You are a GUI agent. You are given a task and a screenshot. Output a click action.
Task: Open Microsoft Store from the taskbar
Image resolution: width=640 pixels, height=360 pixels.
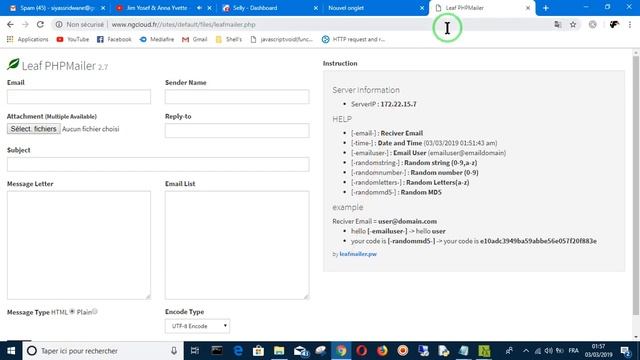point(258,351)
